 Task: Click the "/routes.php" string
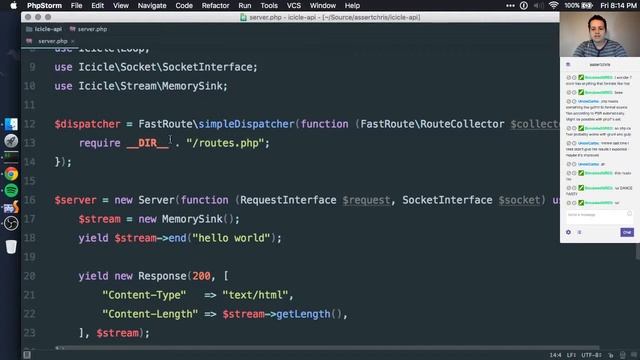(x=224, y=143)
